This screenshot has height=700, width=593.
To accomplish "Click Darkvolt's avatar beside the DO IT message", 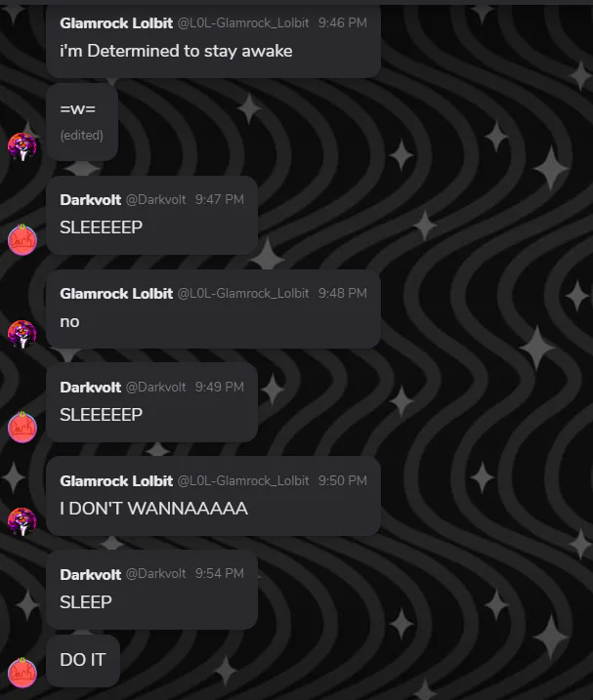I will [21, 673].
